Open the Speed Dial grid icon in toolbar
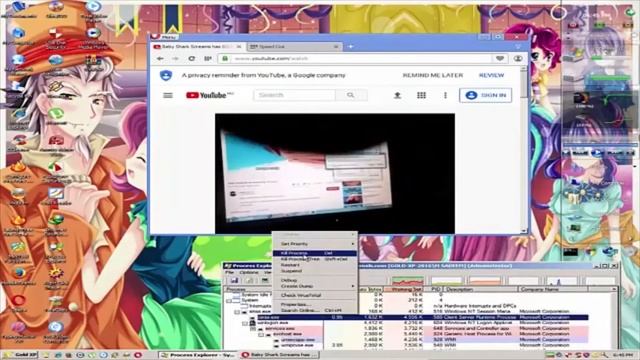Image resolution: width=640 pixels, height=360 pixels. (208, 59)
